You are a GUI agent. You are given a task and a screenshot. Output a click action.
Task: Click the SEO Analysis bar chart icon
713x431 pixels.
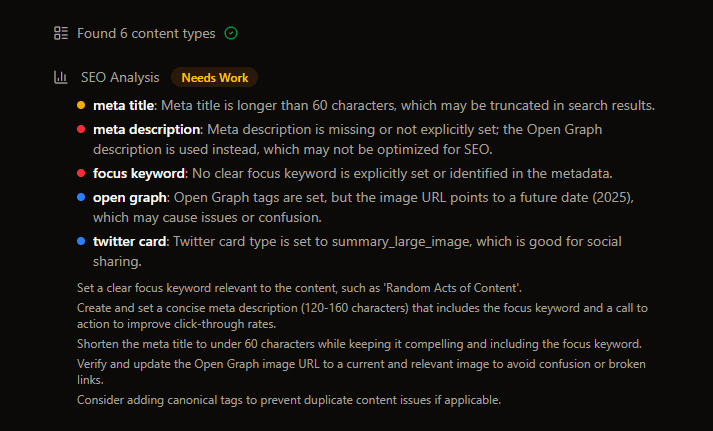(x=60, y=77)
